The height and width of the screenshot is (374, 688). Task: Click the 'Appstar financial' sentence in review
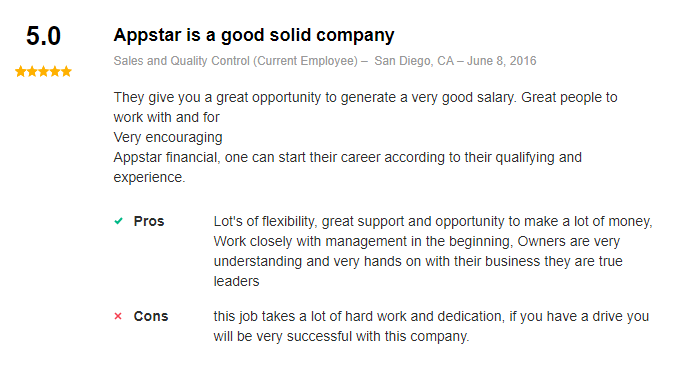(348, 167)
